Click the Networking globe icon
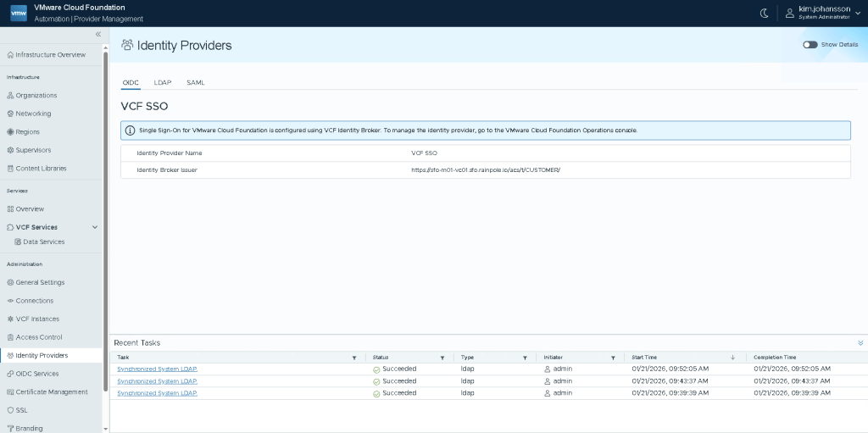 10,114
